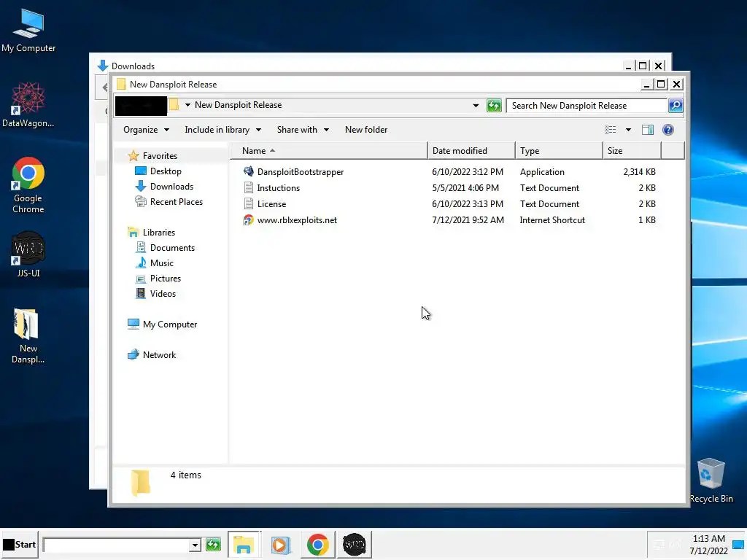Click My Computer desktop icon

pyautogui.click(x=28, y=31)
